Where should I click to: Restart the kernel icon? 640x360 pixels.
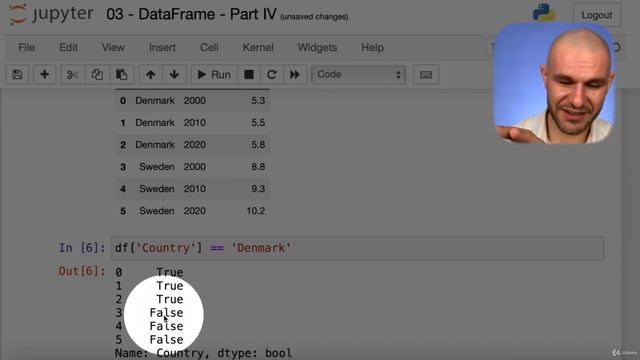271,74
